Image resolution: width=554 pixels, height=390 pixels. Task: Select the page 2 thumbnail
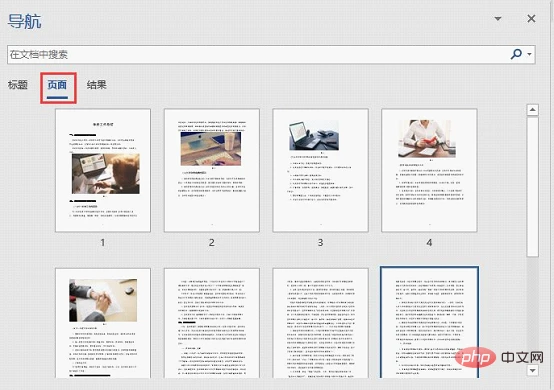coord(212,170)
